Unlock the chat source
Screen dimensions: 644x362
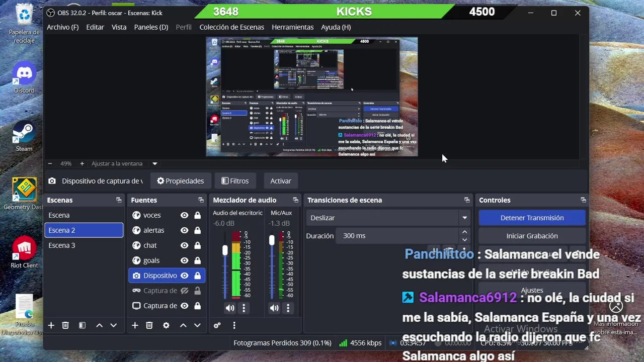coord(197,245)
